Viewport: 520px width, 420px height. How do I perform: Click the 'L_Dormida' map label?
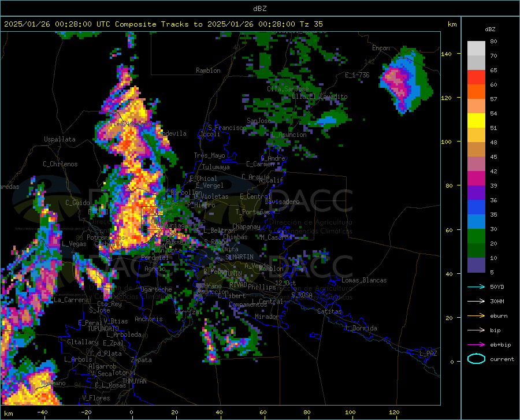click(361, 328)
